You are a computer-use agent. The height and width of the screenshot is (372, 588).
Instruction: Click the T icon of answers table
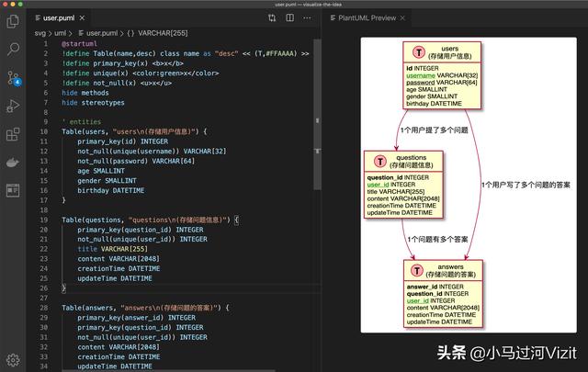(416, 270)
